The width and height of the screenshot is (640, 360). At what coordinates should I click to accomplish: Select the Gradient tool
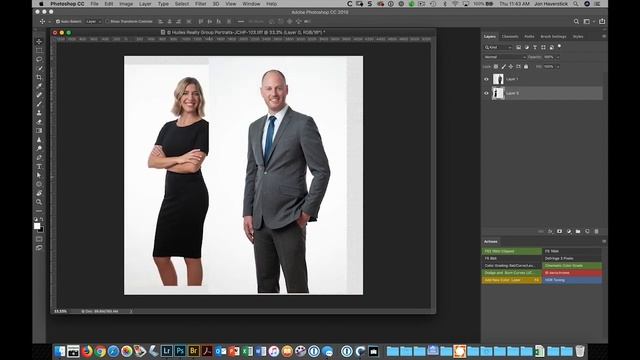[x=39, y=131]
